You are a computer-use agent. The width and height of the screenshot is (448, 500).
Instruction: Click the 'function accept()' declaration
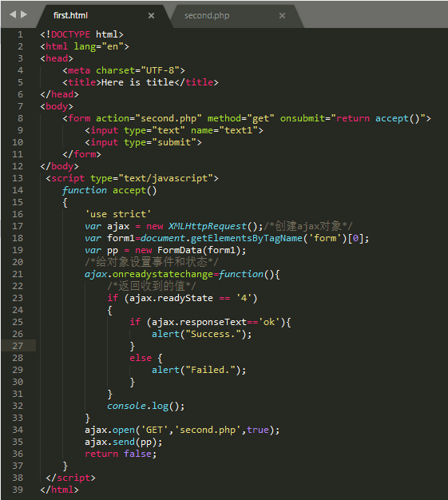coord(109,190)
